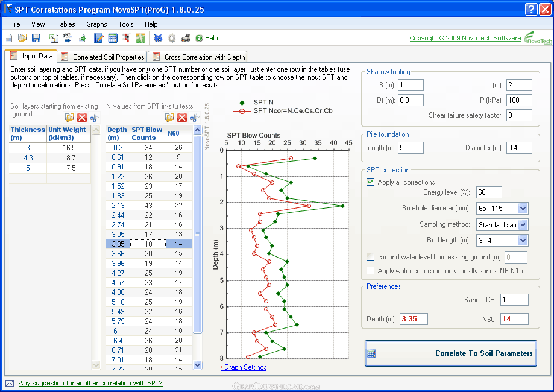Click paste icon above SPT N values table
554x392 pixels.
(169, 118)
